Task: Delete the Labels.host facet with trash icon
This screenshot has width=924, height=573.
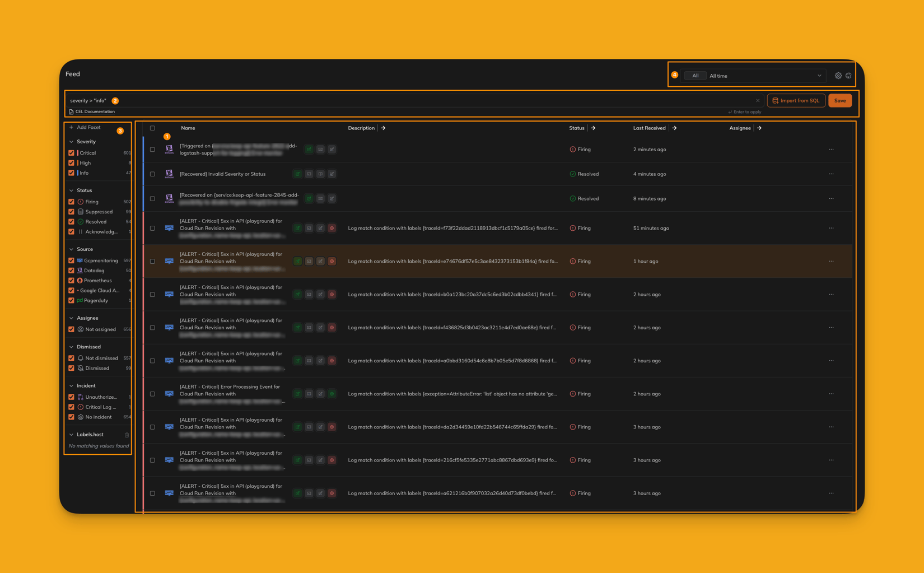Action: point(127,435)
